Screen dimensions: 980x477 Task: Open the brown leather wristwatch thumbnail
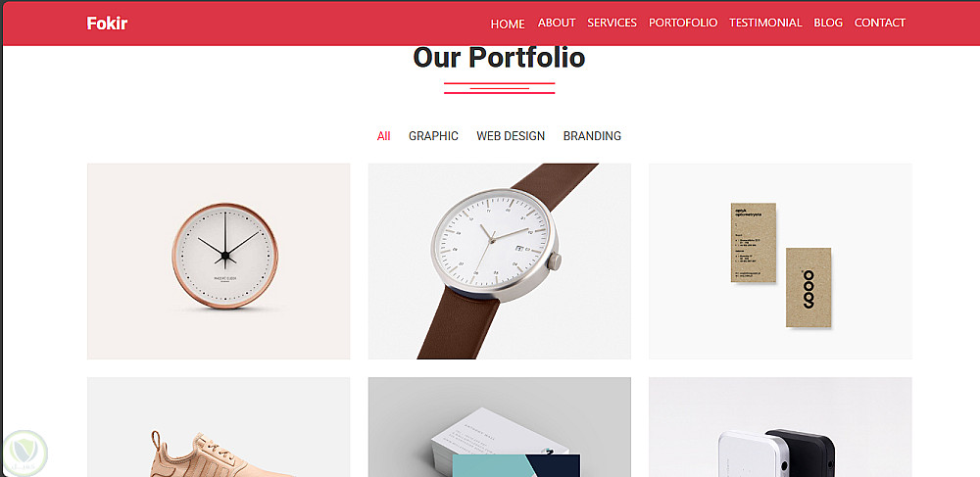pyautogui.click(x=500, y=261)
